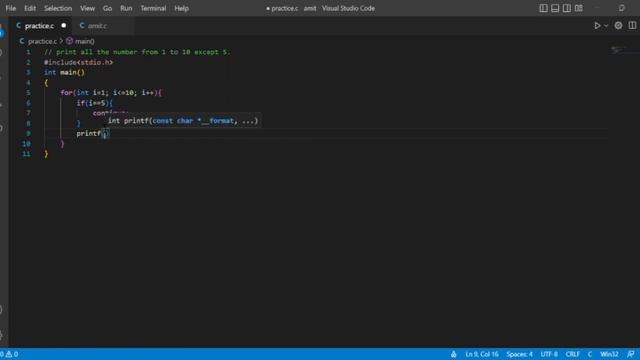Image resolution: width=640 pixels, height=360 pixels.
Task: Click line number 5 in gutter
Action: click(28, 93)
